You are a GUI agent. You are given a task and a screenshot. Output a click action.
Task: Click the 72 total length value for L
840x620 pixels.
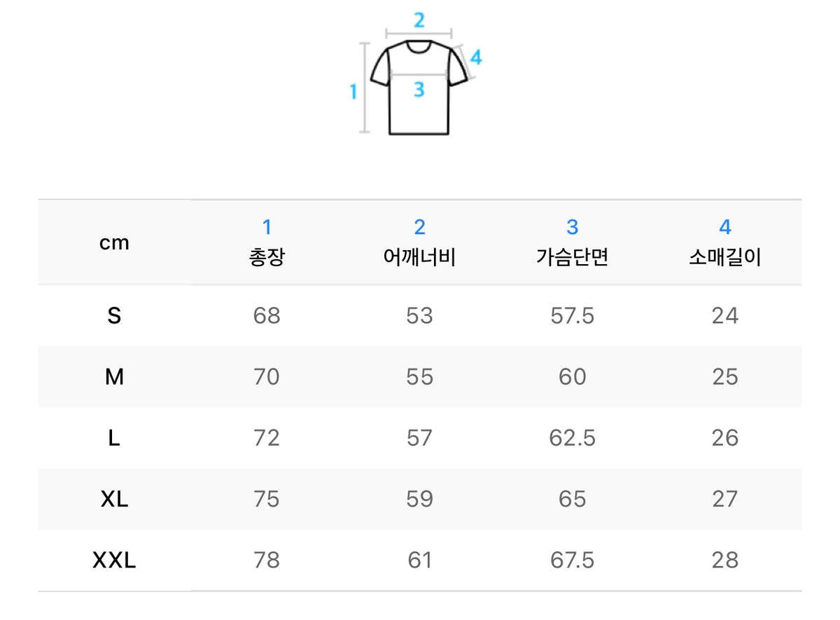tap(267, 438)
